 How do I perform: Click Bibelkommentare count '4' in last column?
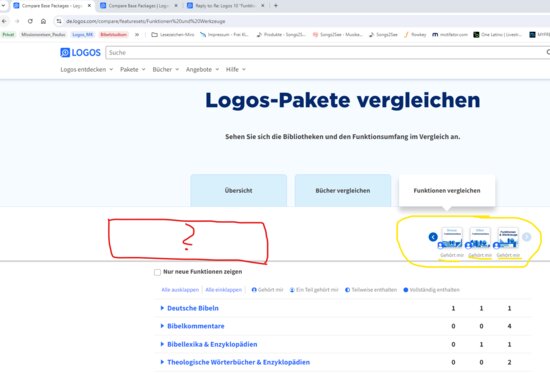(x=509, y=326)
